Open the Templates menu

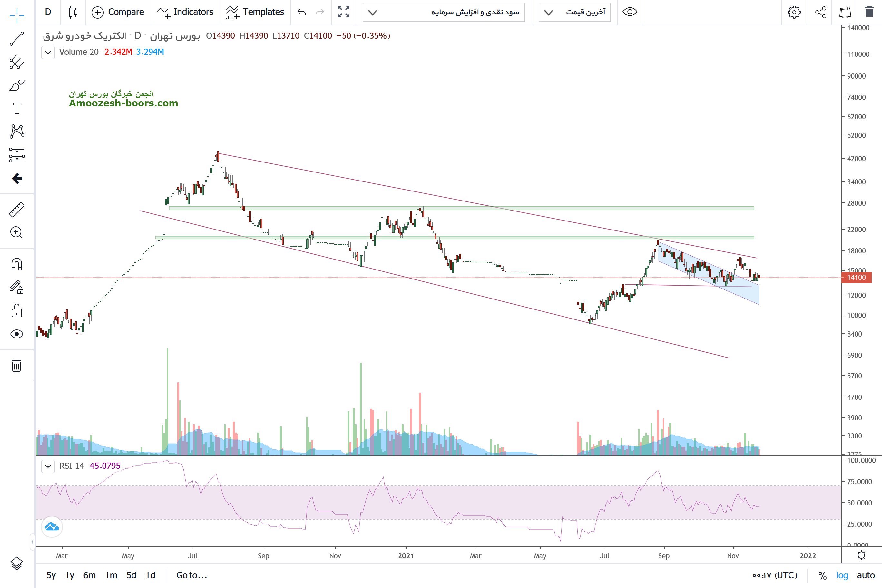click(x=255, y=12)
